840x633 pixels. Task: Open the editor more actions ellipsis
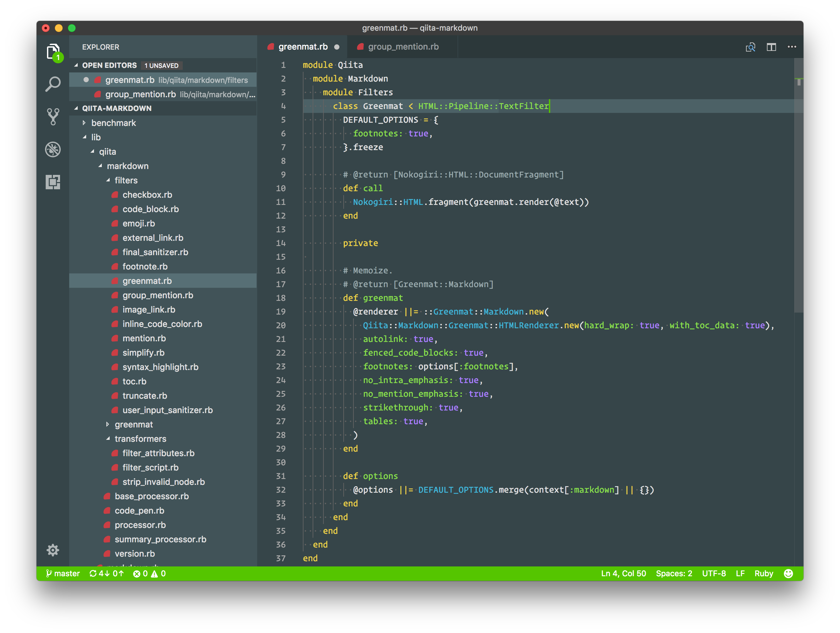[x=792, y=47]
